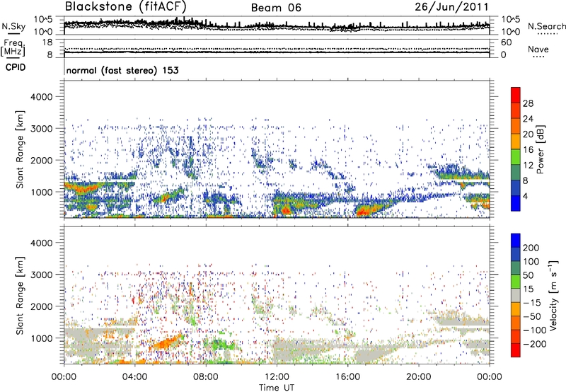Click the 'Freq. [MHz]' label
Viewport: 566px width, 392px height.
click(x=13, y=47)
